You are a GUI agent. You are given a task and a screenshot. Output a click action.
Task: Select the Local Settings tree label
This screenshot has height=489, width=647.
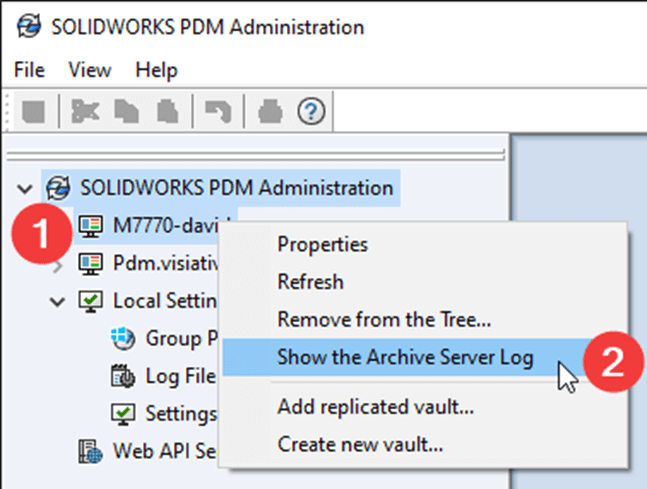(165, 300)
